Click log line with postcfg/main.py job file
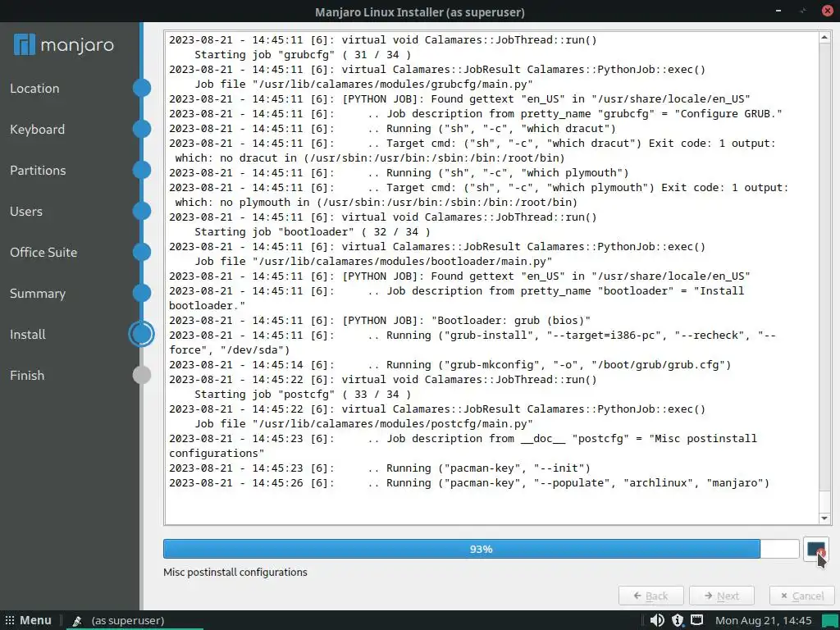The width and height of the screenshot is (840, 630). (x=363, y=424)
